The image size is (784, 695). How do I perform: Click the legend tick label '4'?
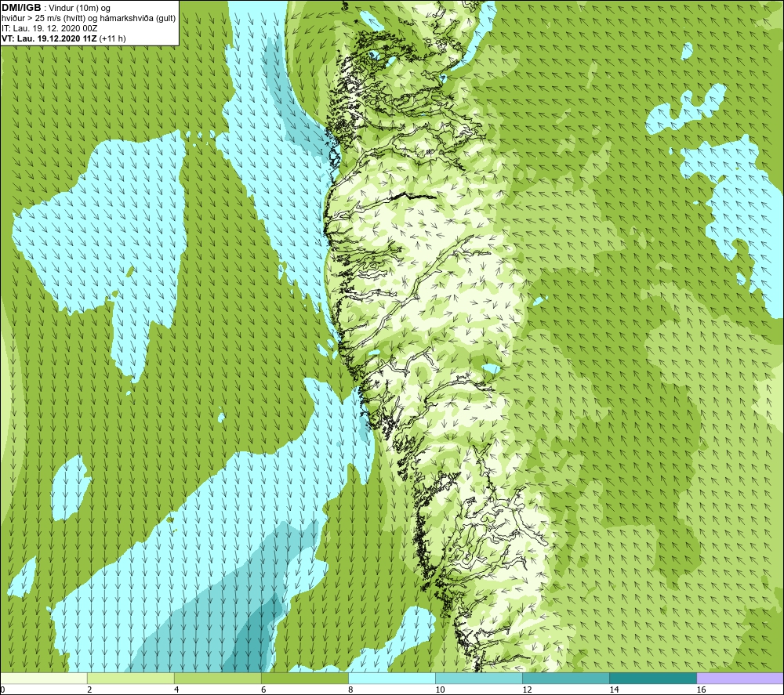point(176,690)
